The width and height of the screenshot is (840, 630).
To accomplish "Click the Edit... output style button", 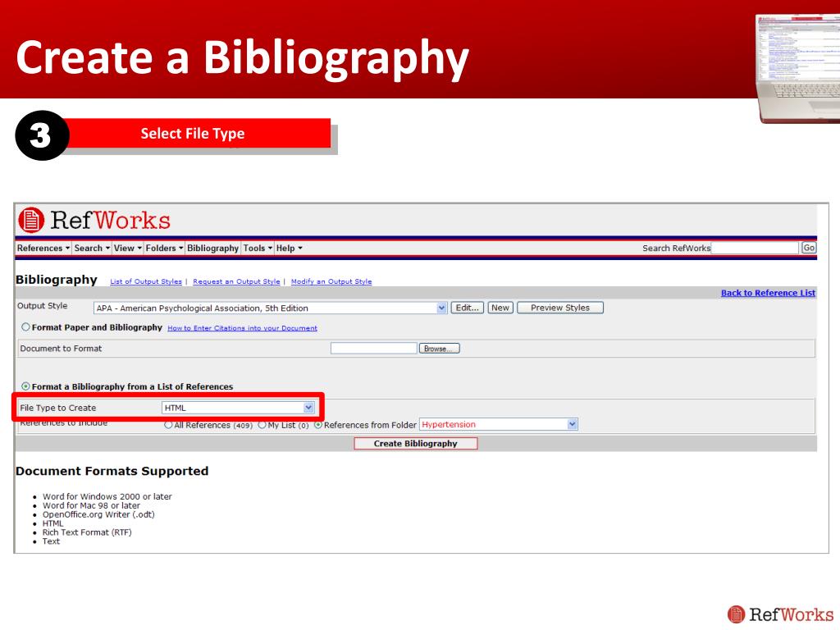I will click(467, 308).
